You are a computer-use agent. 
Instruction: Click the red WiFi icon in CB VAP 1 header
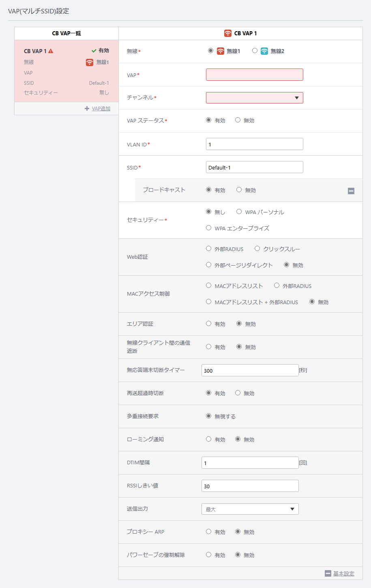coord(228,33)
